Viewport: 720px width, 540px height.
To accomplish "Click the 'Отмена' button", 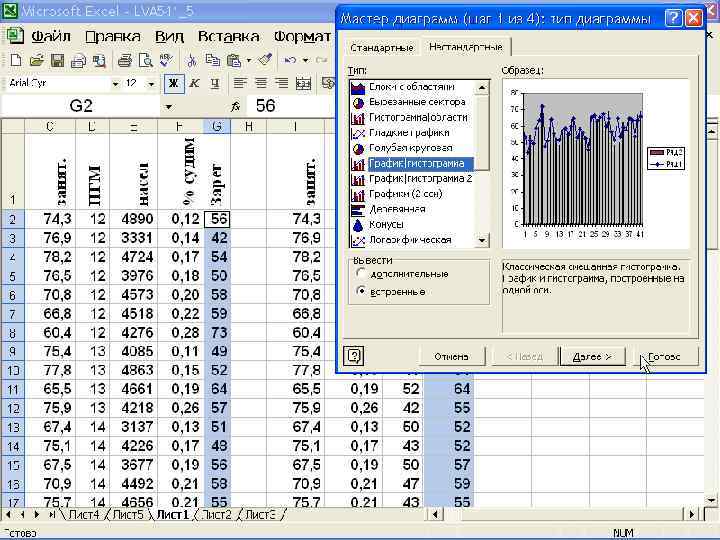I will click(x=451, y=356).
